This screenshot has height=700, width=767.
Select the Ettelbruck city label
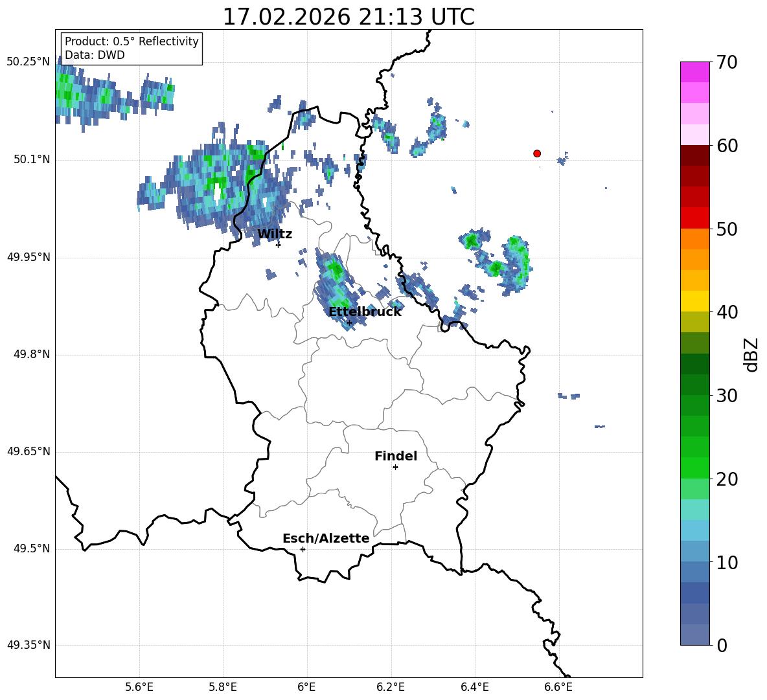click(x=365, y=312)
